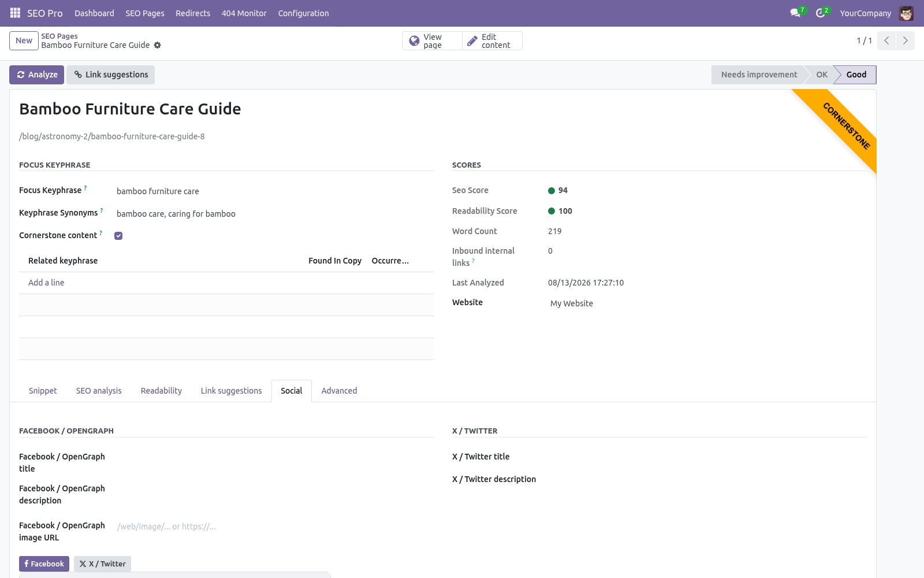Open the Website dropdown showing My Website
Screen dimensions: 924x578
[x=707, y=303]
